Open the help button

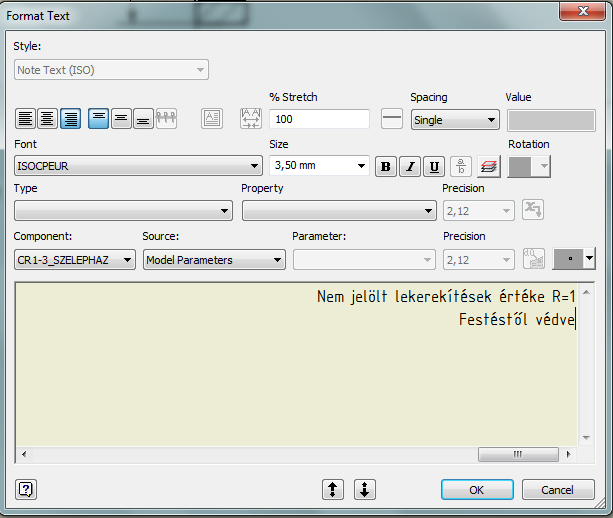point(26,489)
